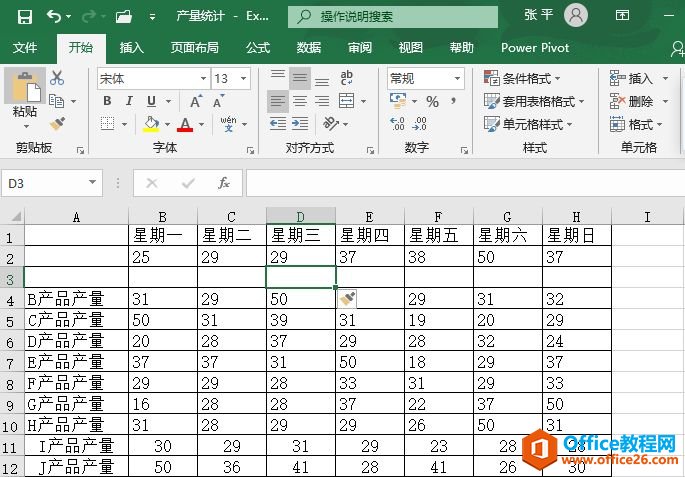Click the 条件格式 button
Image resolution: width=685 pixels, height=477 pixels.
(521, 78)
